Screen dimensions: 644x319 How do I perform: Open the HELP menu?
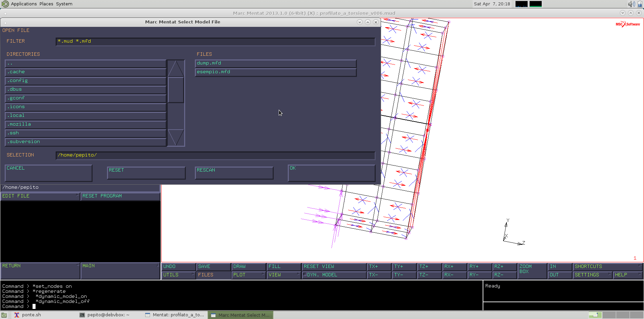[628, 275]
